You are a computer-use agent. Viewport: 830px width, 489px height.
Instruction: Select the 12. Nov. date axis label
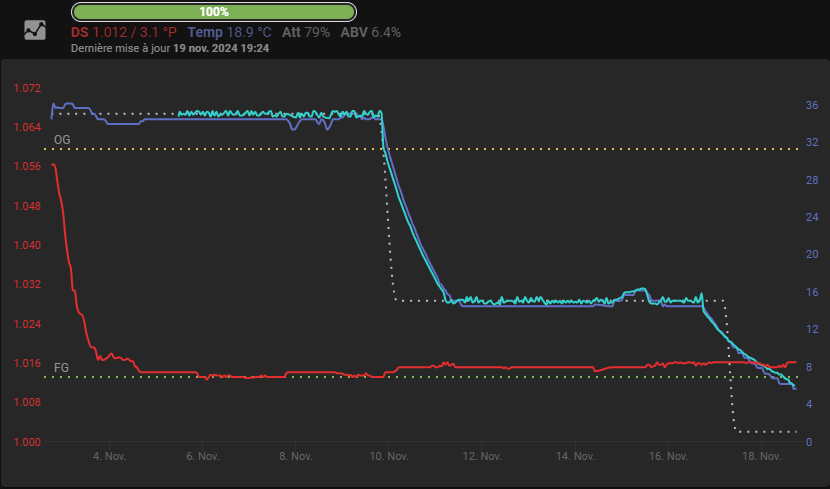coord(482,456)
